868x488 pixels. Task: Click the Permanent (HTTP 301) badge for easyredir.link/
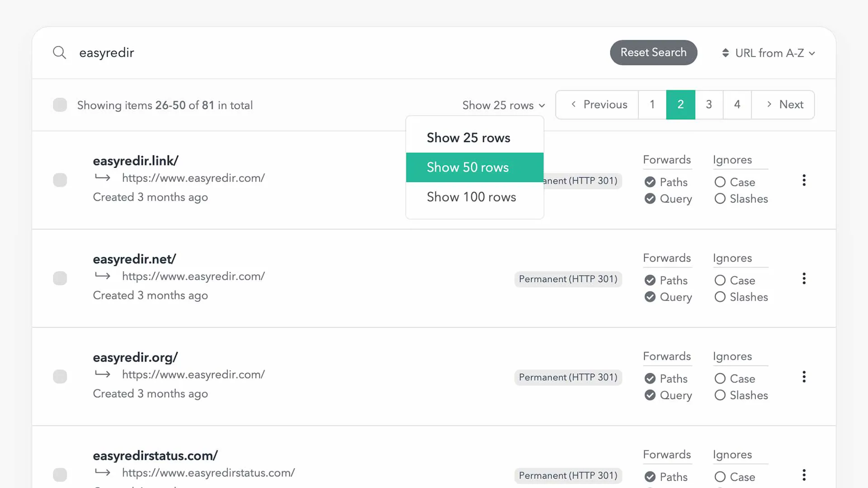pos(583,181)
